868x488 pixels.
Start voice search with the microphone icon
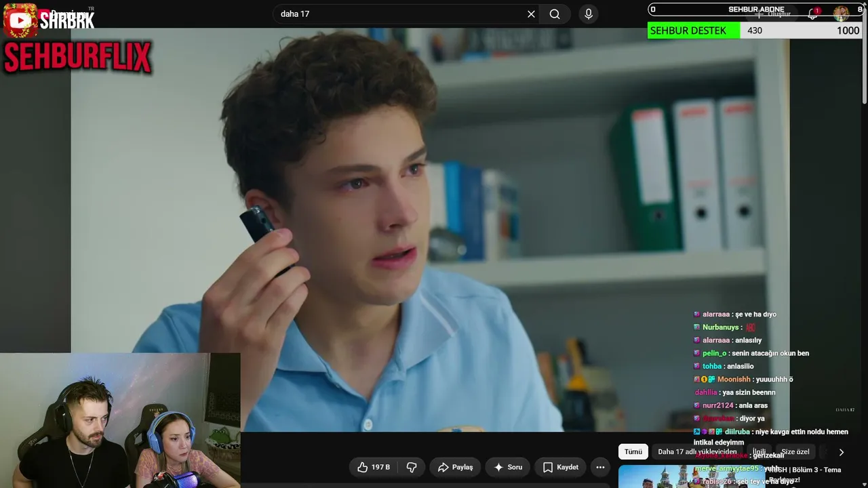pyautogui.click(x=589, y=14)
